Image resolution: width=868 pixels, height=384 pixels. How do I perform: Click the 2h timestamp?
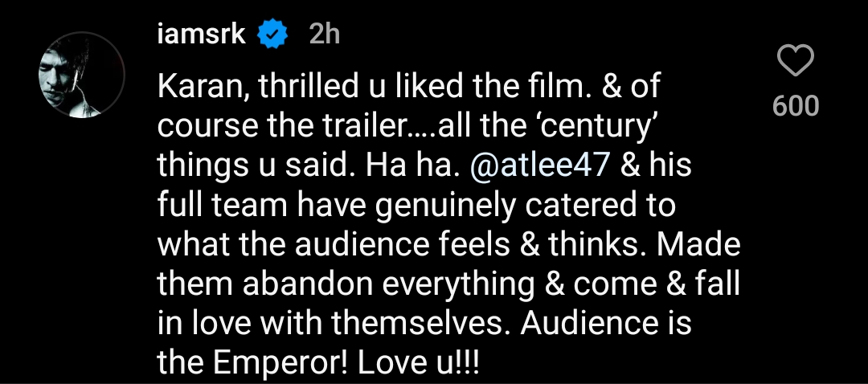click(325, 34)
